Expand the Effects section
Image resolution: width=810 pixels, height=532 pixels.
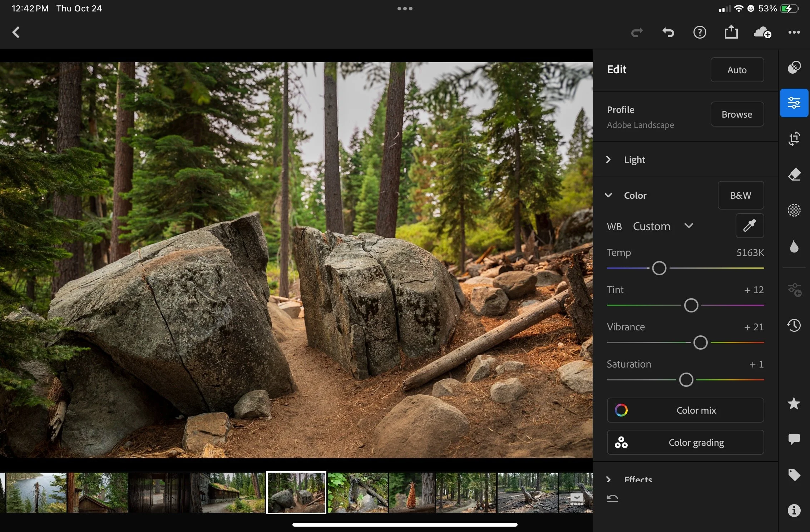(637, 479)
